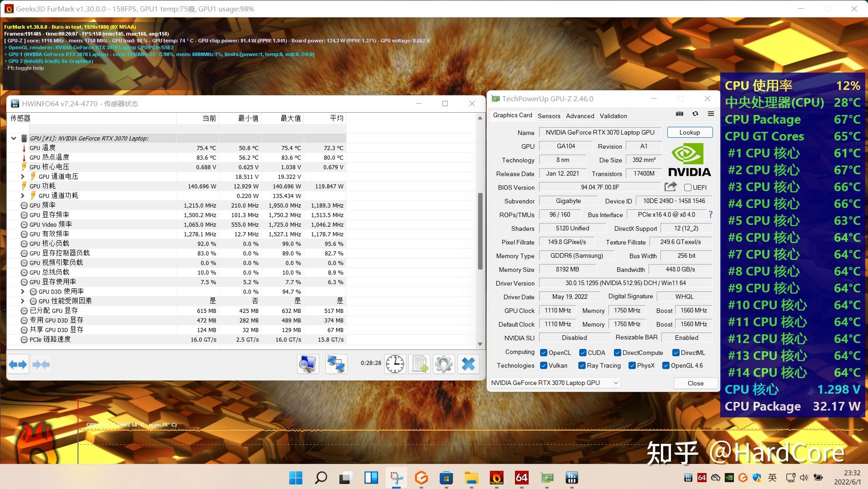The height and width of the screenshot is (489, 868).
Task: Switch to the Validation tab in GPU-Z
Action: click(x=613, y=116)
